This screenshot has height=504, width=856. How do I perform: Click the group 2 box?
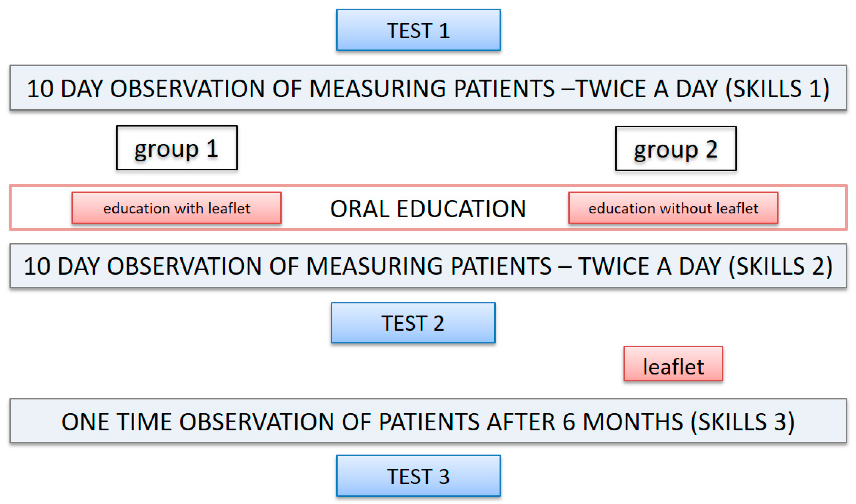[675, 149]
